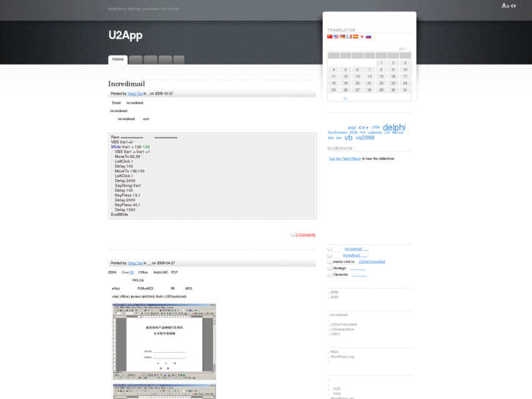The width and height of the screenshot is (532, 399).
Task: Click the Russian flag in Translator
Action: [x=369, y=37]
